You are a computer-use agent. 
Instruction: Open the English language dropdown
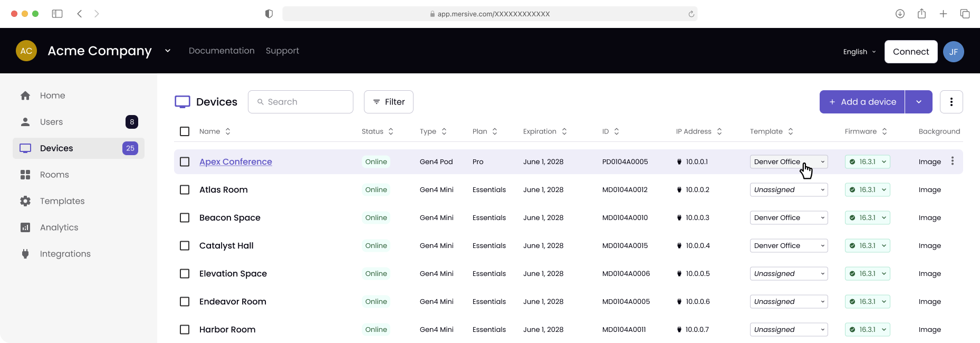859,52
